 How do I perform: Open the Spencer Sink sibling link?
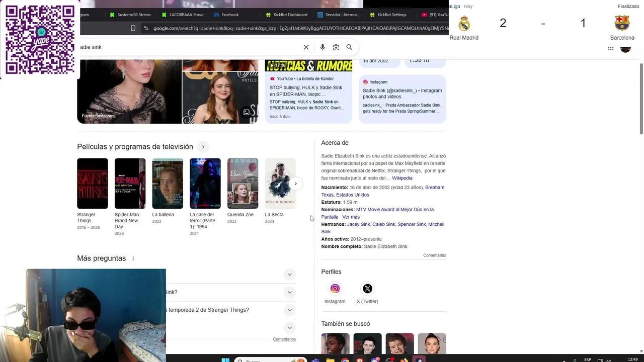coord(412,224)
